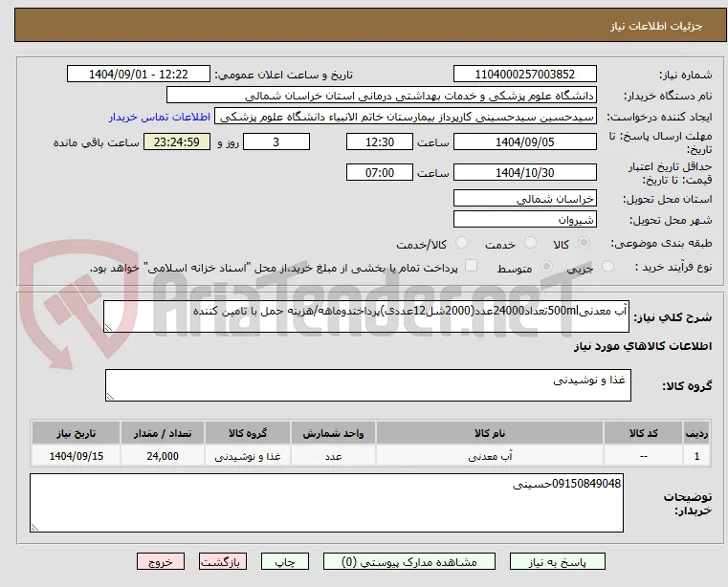728x587 pixels.
Task: Click the گروه کالا column header
Action: [x=248, y=433]
